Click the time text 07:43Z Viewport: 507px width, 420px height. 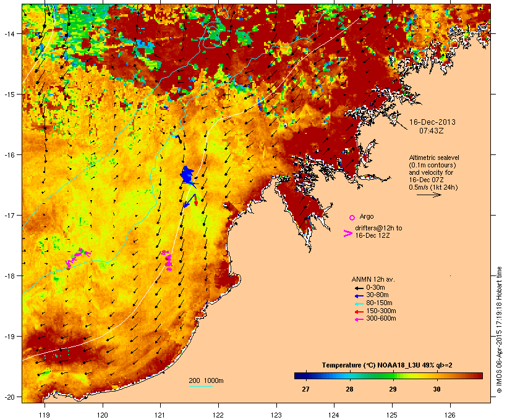click(x=432, y=131)
